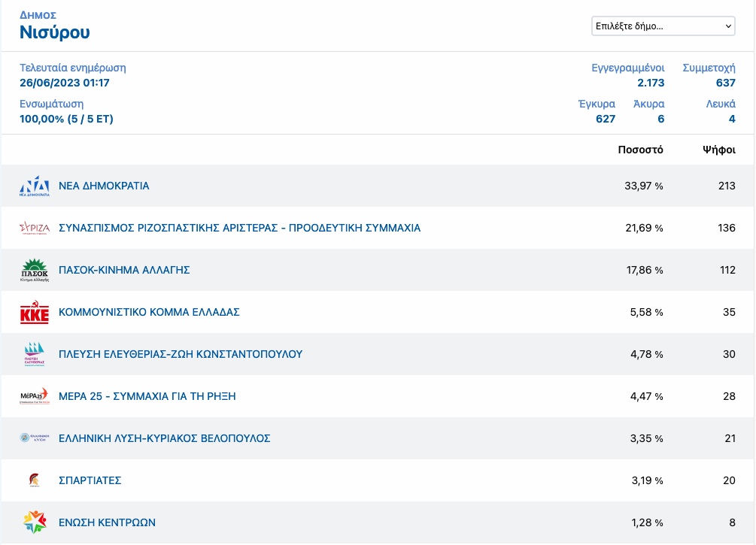Click the Ποσοστό column header
Screen dimensions: 756x545
click(640, 150)
